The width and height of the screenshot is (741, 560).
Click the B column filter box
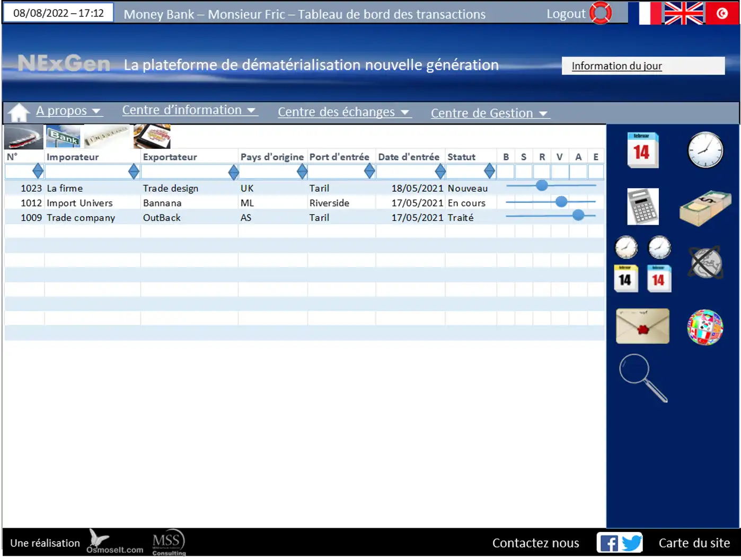(506, 172)
